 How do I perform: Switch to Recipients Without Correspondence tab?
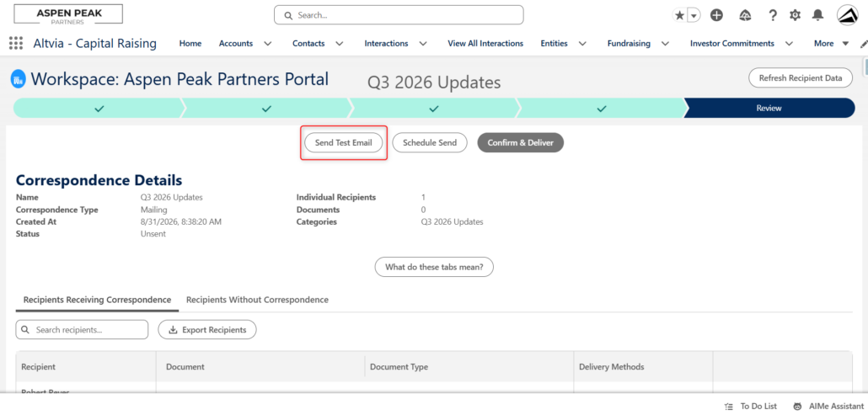coord(257,300)
